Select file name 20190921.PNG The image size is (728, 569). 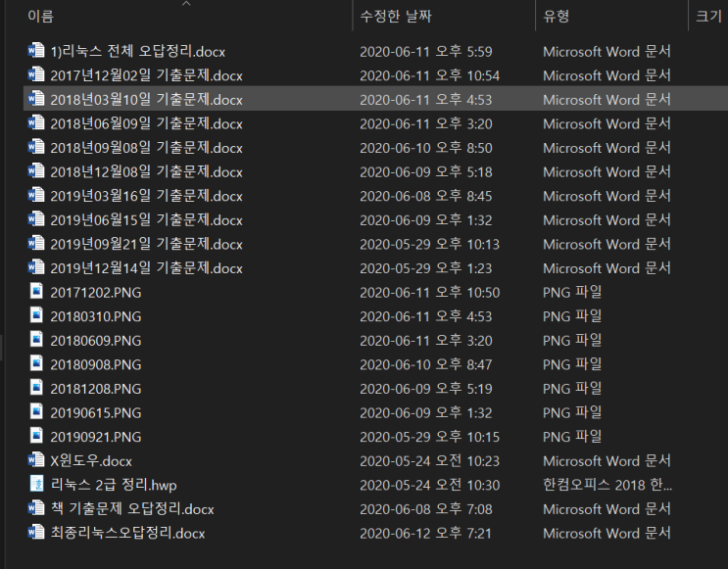(x=96, y=437)
